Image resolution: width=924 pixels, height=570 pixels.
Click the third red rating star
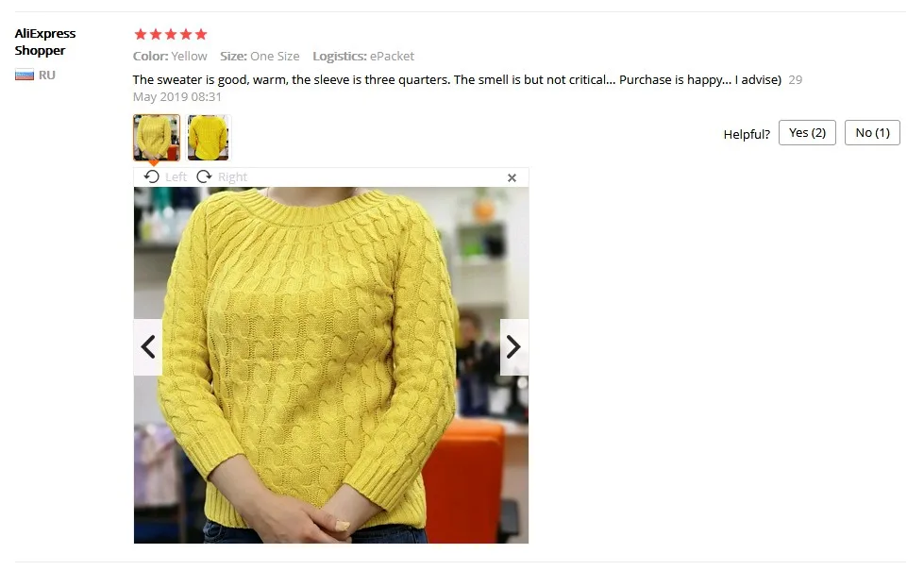point(171,34)
